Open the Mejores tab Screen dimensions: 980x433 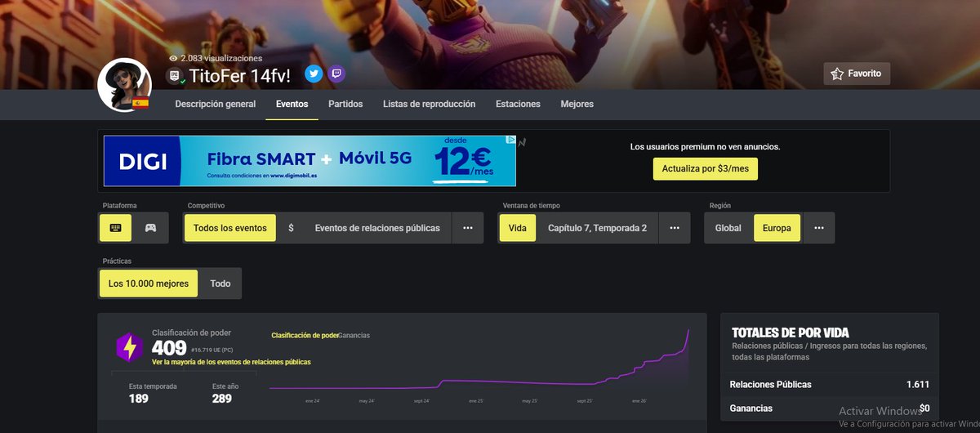pos(577,105)
